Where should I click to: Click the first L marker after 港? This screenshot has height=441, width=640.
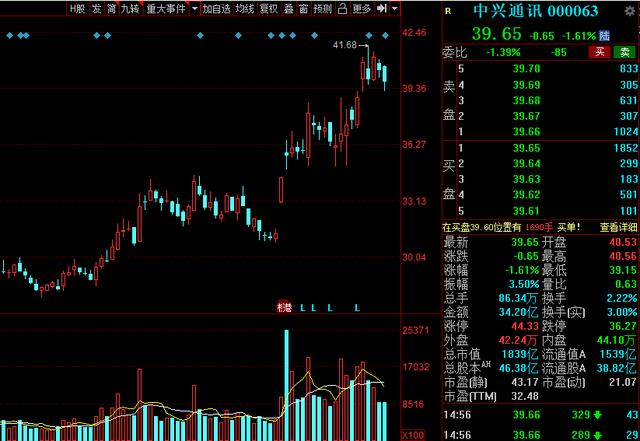(x=302, y=307)
